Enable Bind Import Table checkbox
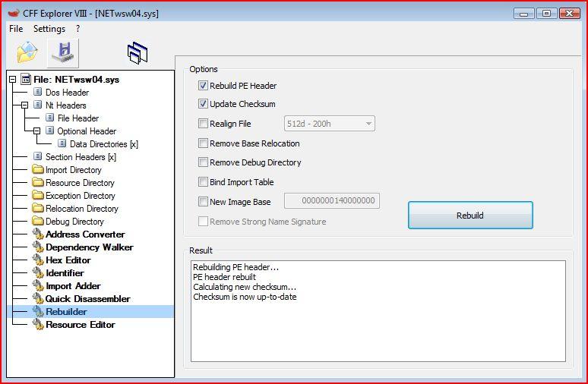588x384 pixels. 203,182
